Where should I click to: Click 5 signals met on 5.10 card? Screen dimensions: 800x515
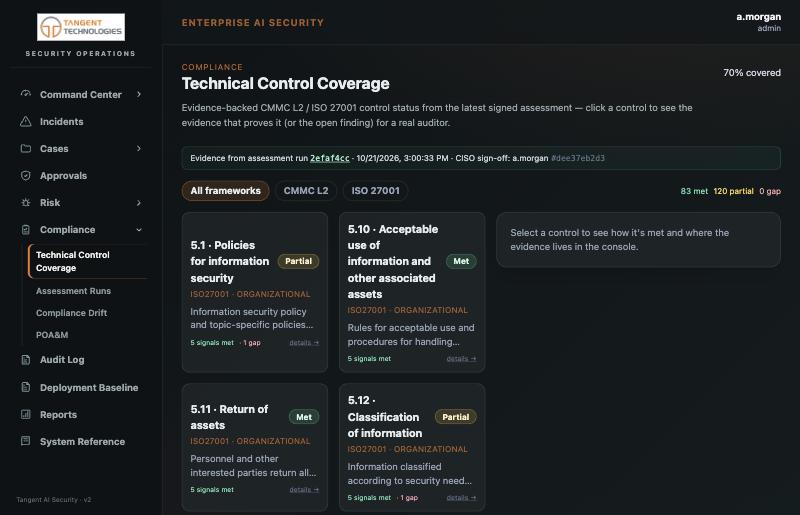pyautogui.click(x=369, y=359)
